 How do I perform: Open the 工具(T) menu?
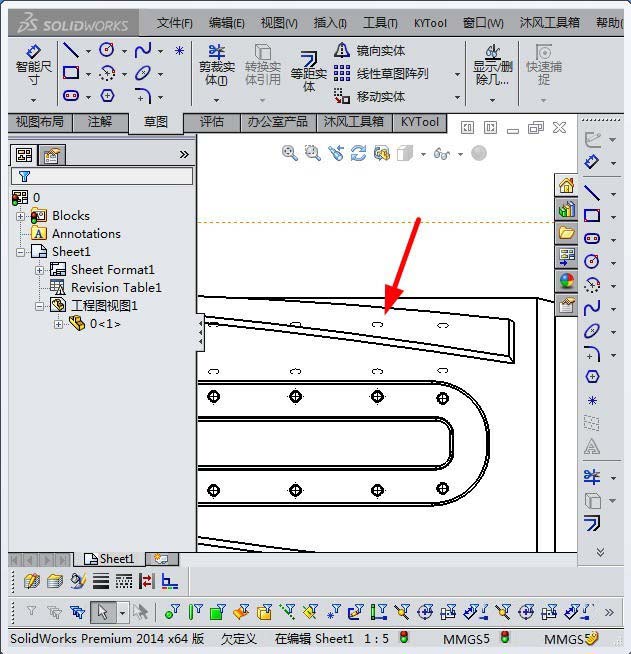click(380, 23)
